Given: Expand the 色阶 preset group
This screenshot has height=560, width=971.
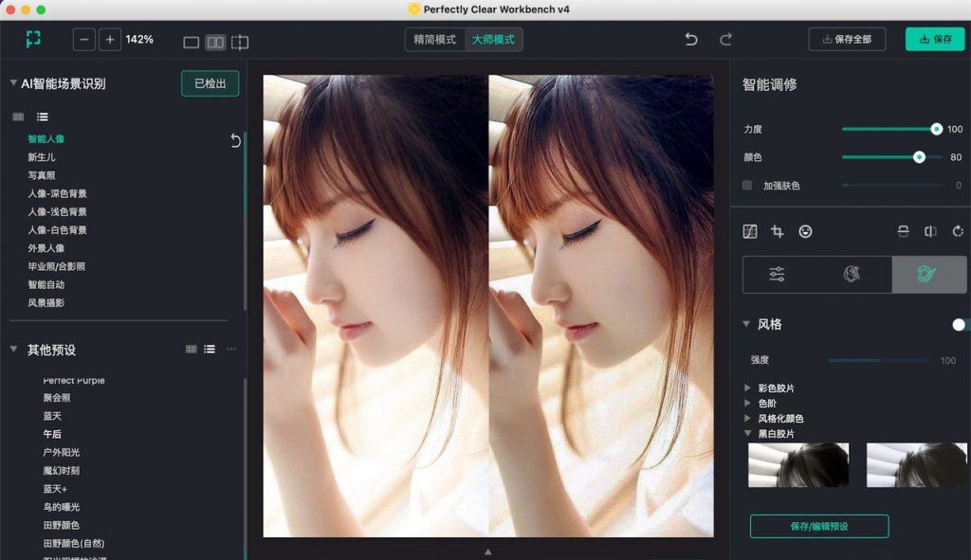Looking at the screenshot, I should 769,406.
